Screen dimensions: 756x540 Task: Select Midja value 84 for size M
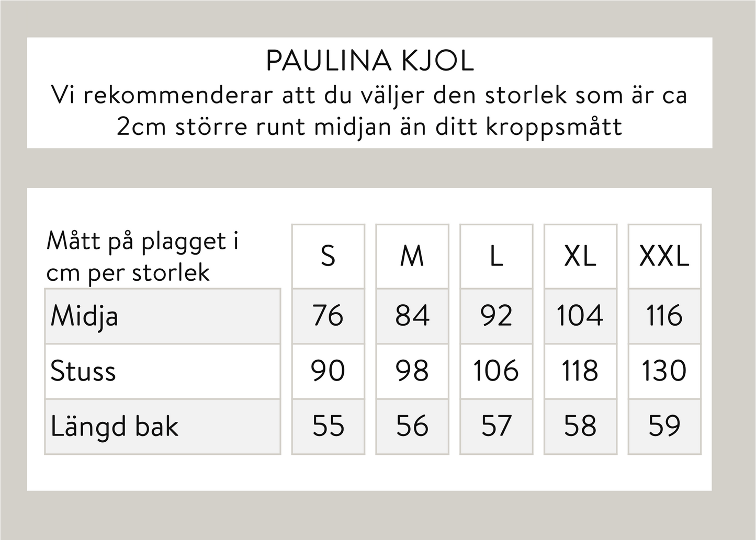(412, 316)
